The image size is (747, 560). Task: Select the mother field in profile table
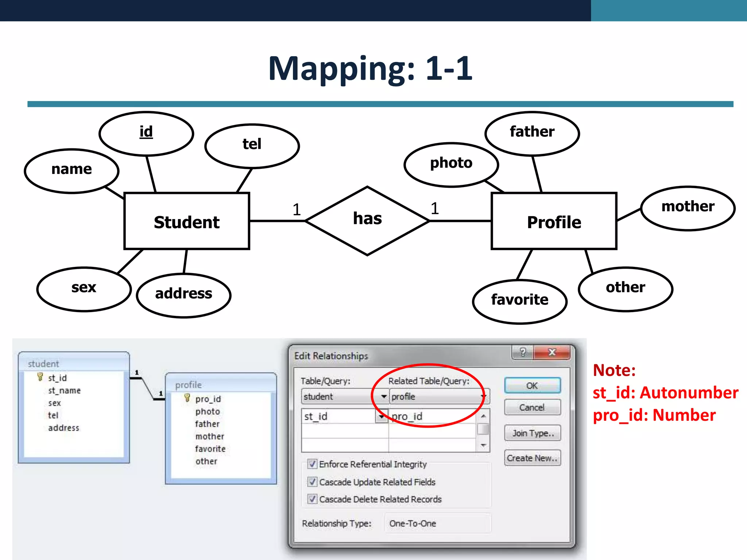(x=210, y=436)
